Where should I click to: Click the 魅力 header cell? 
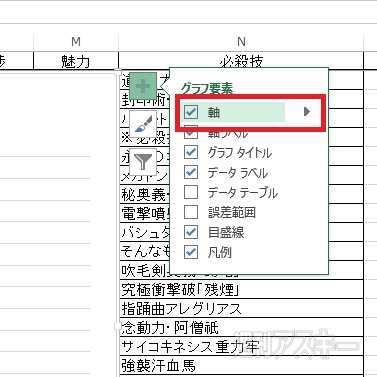76,61
